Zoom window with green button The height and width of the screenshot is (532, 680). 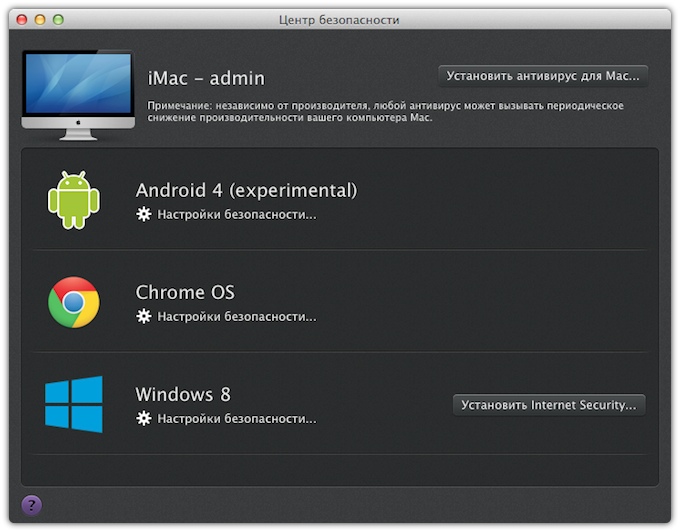[x=58, y=20]
